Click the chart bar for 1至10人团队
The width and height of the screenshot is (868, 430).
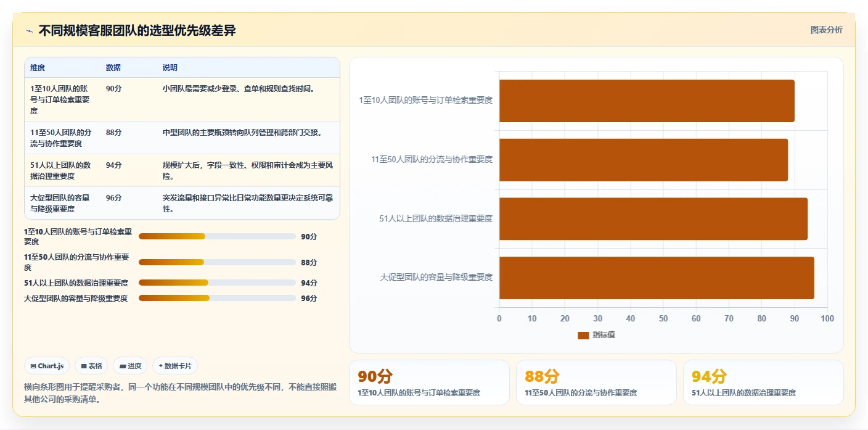pyautogui.click(x=647, y=101)
